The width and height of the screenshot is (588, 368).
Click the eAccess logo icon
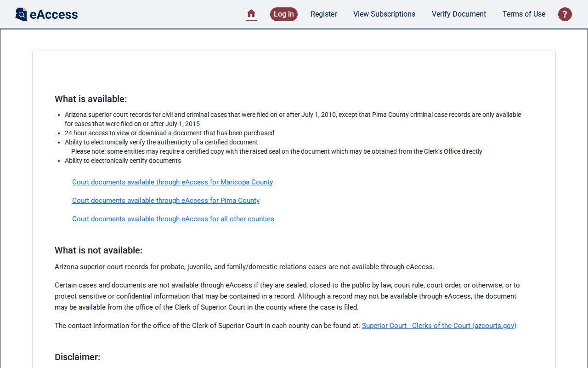tap(21, 14)
